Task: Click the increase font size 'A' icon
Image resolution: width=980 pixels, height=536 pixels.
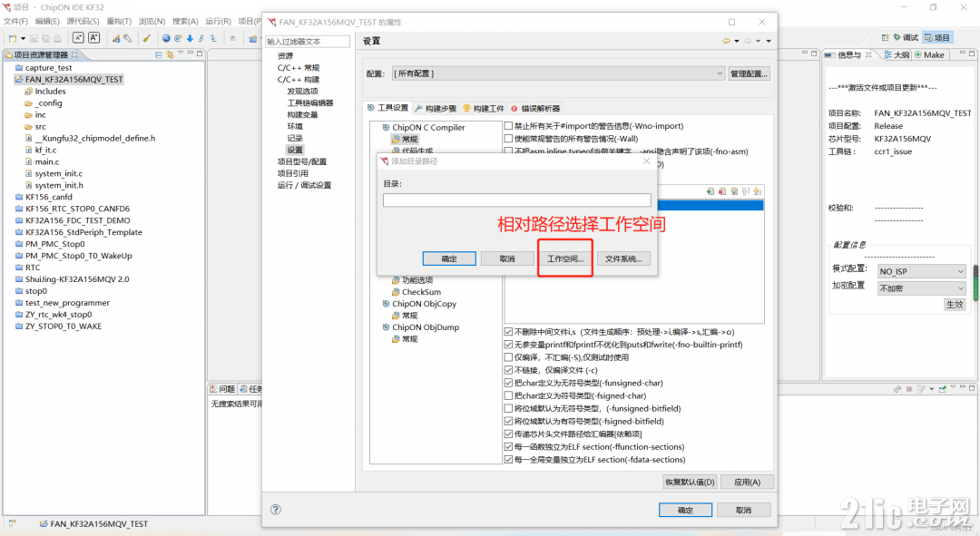Action: tap(93, 38)
